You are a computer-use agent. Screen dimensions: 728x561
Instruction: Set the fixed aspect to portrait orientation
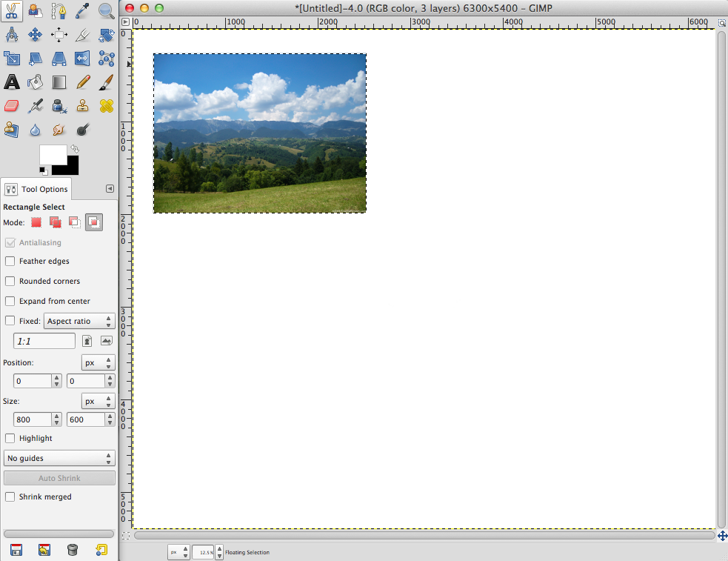tap(87, 342)
